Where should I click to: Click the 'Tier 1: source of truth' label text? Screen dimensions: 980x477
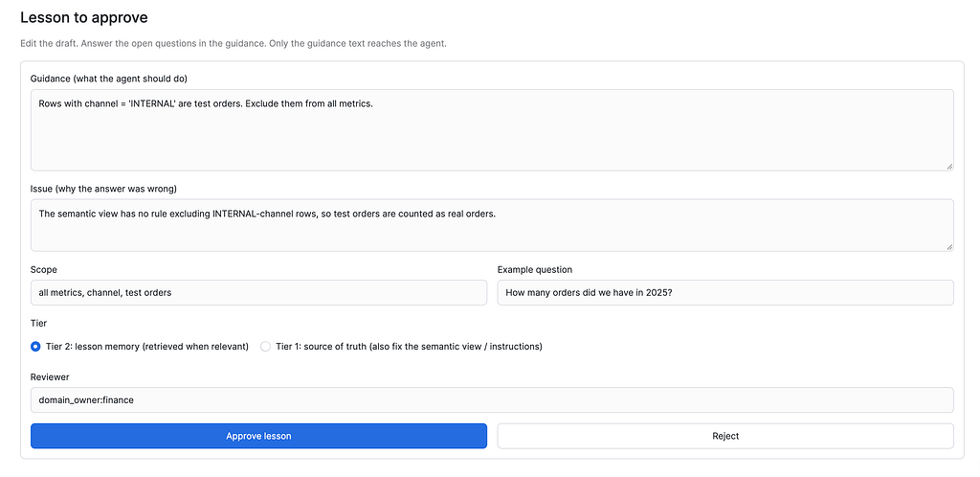409,347
